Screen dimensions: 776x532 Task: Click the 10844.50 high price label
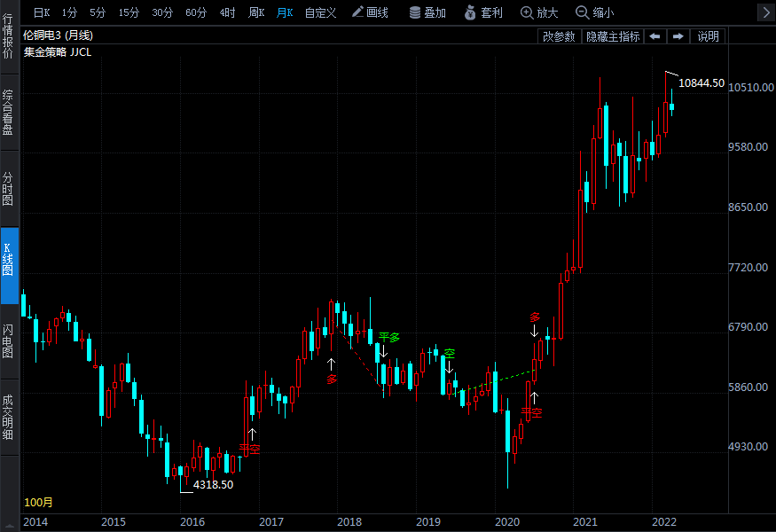coord(702,83)
